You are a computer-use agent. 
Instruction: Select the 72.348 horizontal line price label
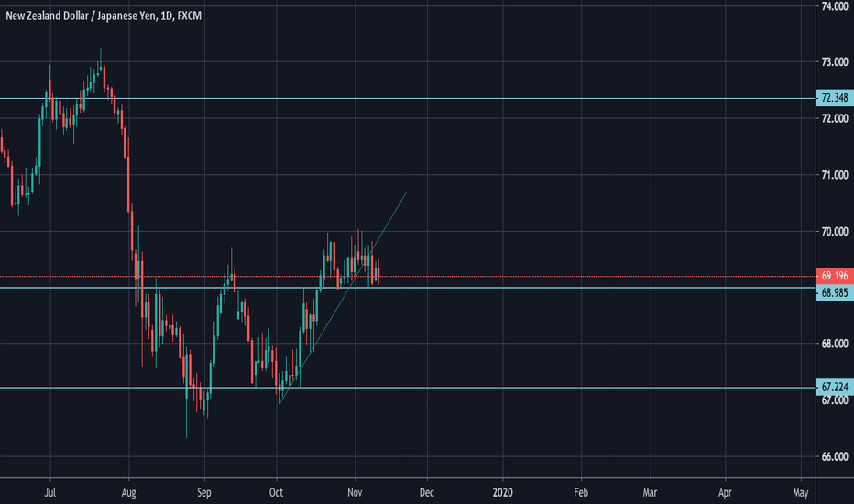point(835,98)
